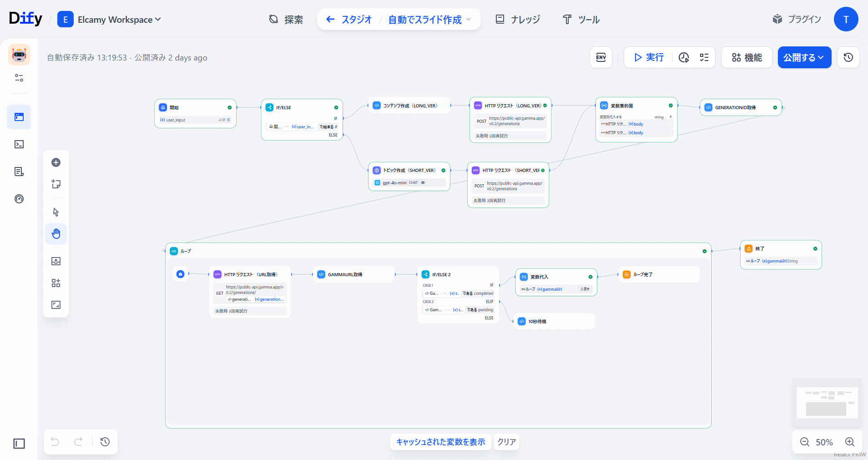Open the 公開する publish dropdown
The width and height of the screenshot is (868, 460).
coord(804,57)
